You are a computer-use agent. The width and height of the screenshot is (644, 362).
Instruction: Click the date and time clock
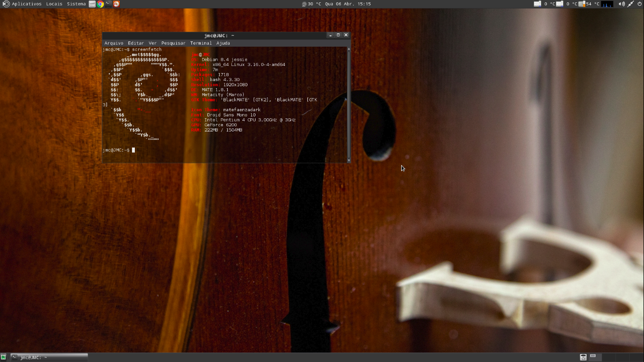click(347, 4)
